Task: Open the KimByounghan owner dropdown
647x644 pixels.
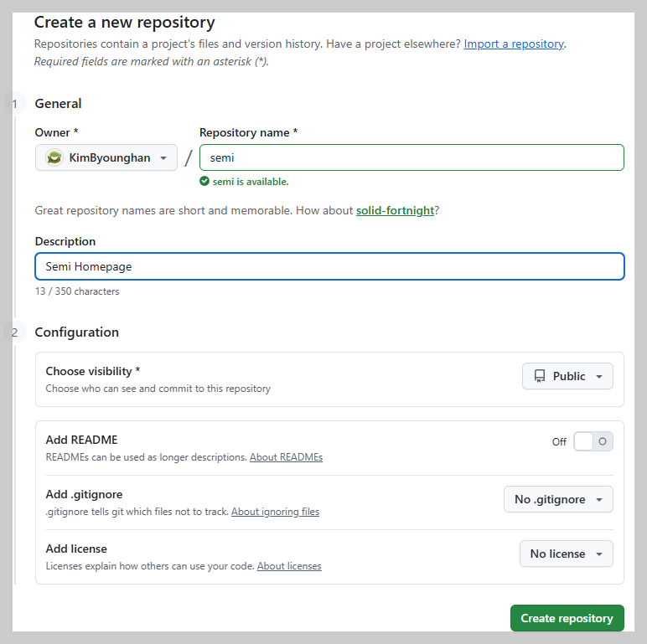Action: pos(106,157)
